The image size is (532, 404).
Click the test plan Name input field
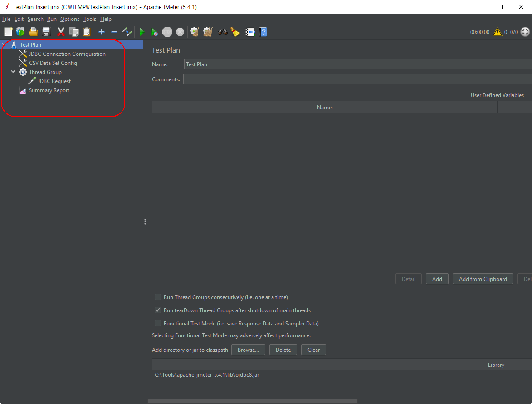coord(358,64)
